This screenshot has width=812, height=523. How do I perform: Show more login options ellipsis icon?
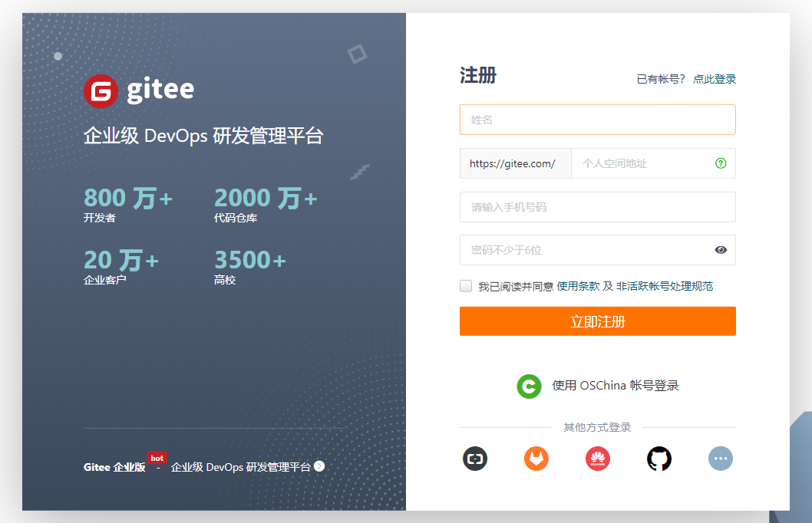point(721,459)
